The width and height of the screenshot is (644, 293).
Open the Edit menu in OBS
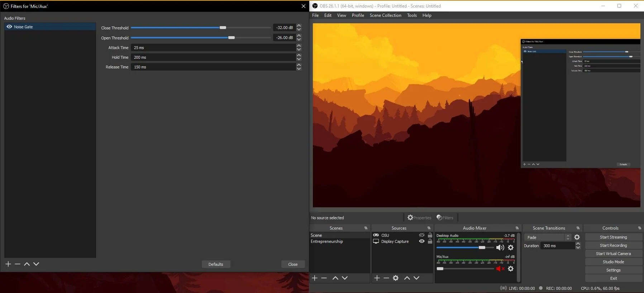pos(328,15)
